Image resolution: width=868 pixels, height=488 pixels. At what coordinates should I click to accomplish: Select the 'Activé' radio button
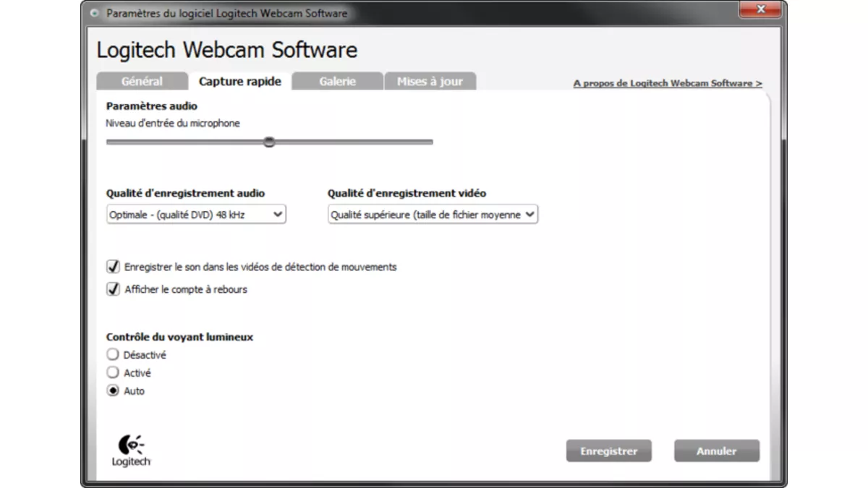click(x=113, y=372)
